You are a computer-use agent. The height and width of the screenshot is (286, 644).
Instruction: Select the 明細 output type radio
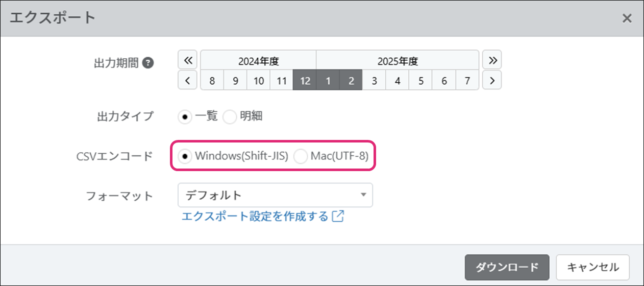230,117
